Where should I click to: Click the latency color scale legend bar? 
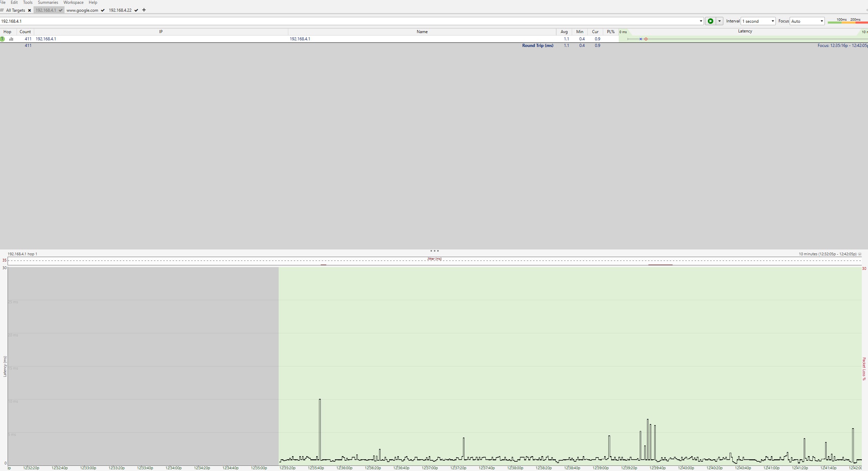[x=847, y=22]
